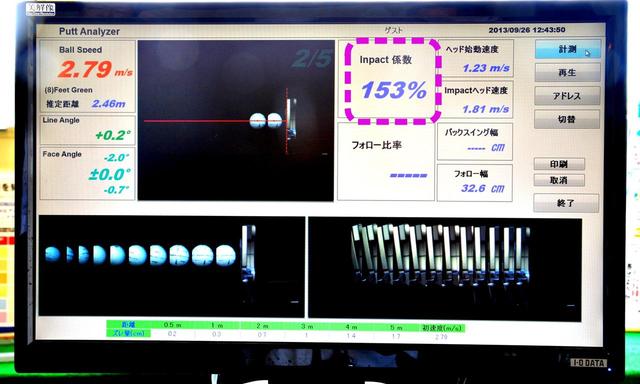Click the 1 m distance column header

pos(217,326)
